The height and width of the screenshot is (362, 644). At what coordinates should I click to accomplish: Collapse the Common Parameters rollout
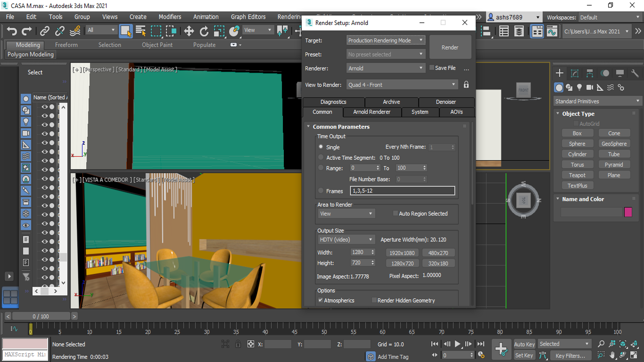point(309,126)
